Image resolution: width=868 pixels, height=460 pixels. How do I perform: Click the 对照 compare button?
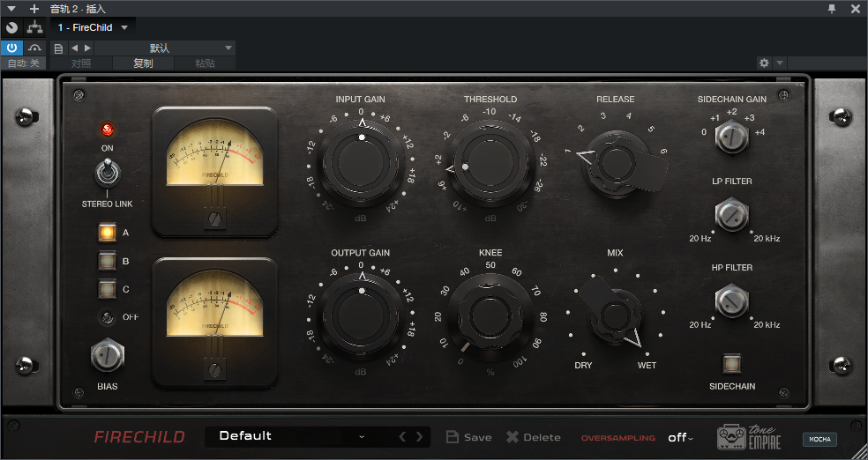coord(81,63)
